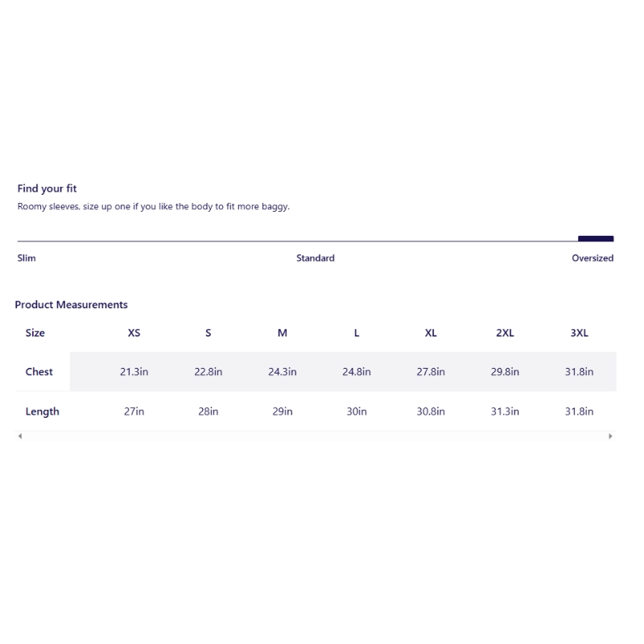Click the L size column header
The image size is (644, 644).
pyautogui.click(x=357, y=333)
